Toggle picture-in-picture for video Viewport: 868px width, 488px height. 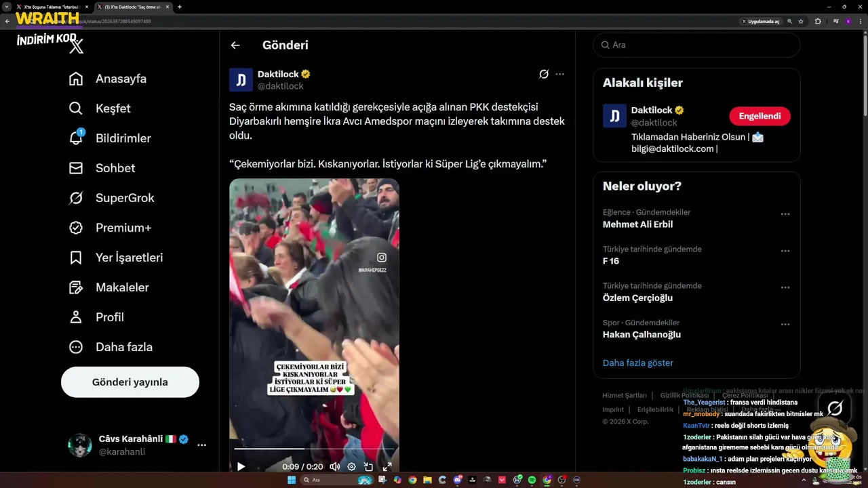369,466
